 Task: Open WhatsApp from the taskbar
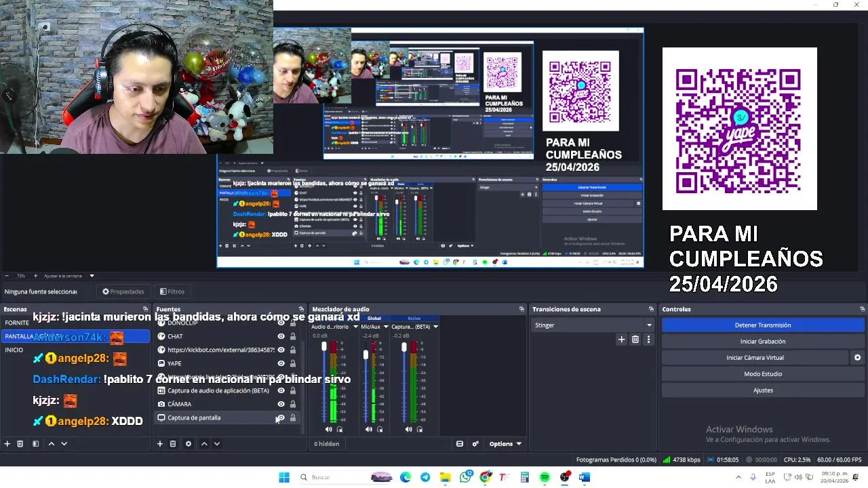[x=465, y=477]
